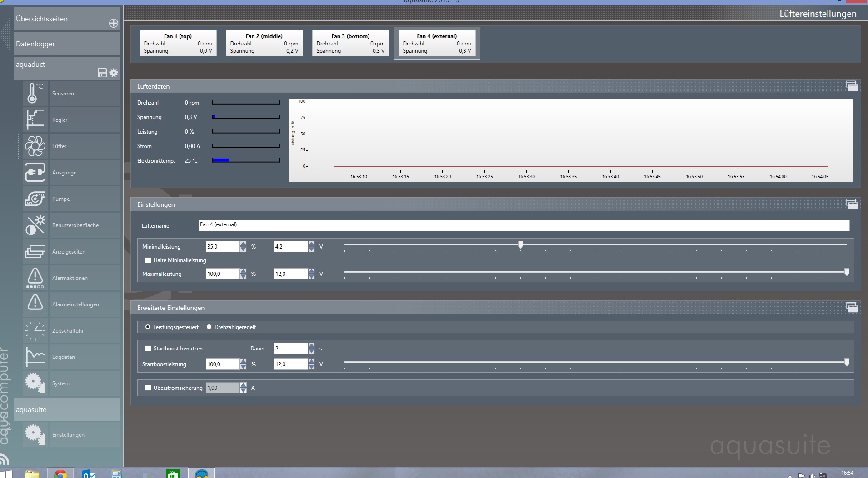Select the Lüfter fan icon
This screenshot has width=868, height=478.
pyautogui.click(x=35, y=146)
